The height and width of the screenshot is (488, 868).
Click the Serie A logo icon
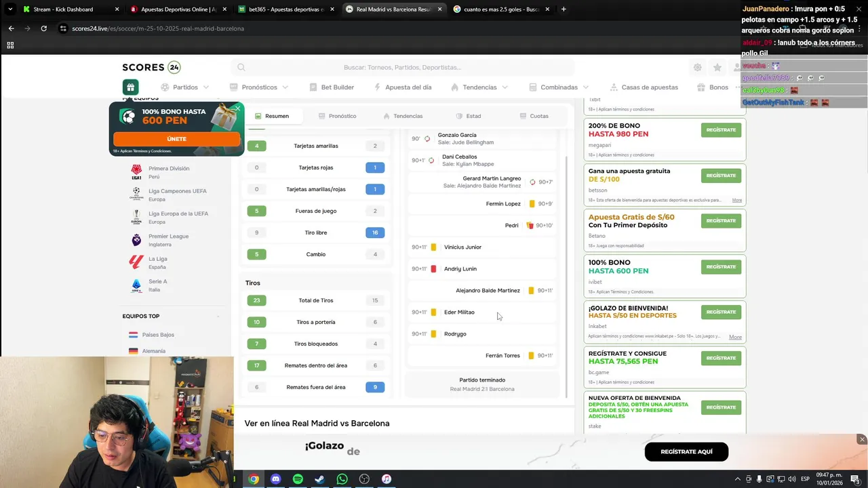[x=136, y=285]
